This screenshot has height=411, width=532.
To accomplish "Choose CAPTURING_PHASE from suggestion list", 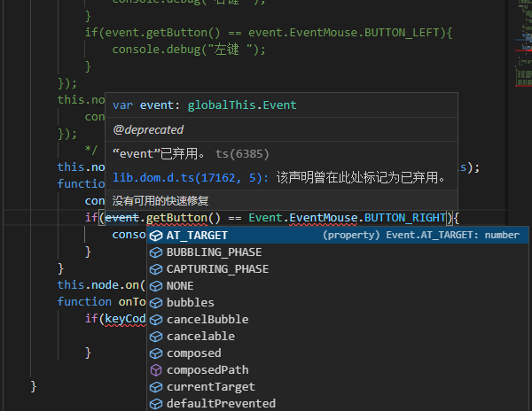I will tap(338, 269).
